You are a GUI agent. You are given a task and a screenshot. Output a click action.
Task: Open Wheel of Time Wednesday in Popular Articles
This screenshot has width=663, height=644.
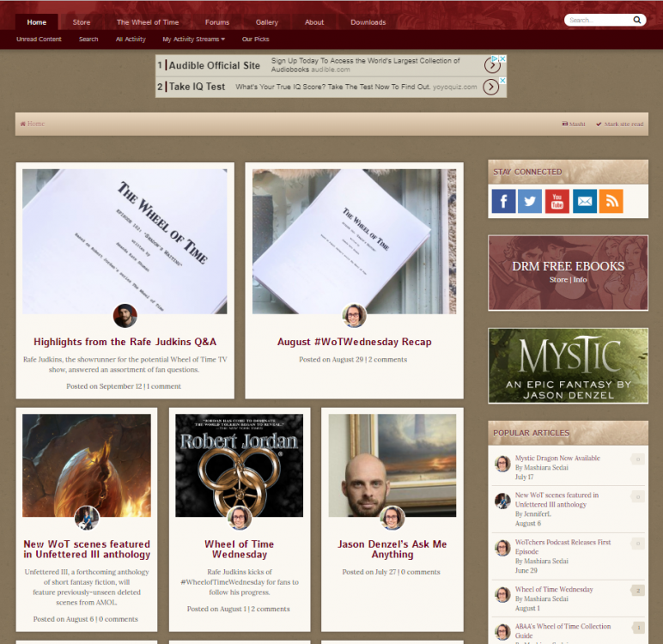[554, 589]
